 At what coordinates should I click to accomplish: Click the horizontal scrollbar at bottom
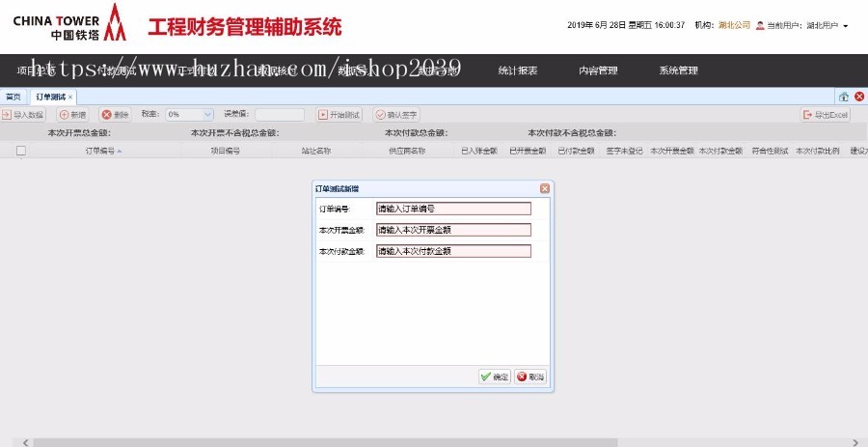(x=326, y=442)
